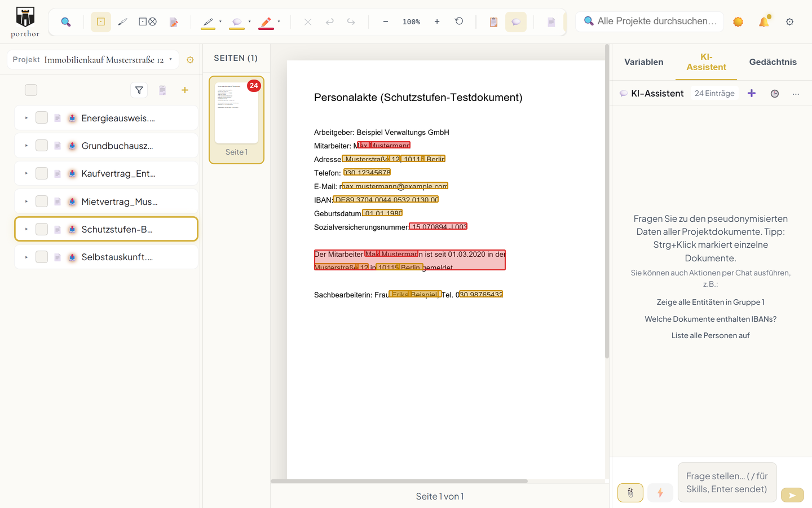Image resolution: width=812 pixels, height=508 pixels.
Task: Start new KI-Assistent chat with plus
Action: coord(752,94)
